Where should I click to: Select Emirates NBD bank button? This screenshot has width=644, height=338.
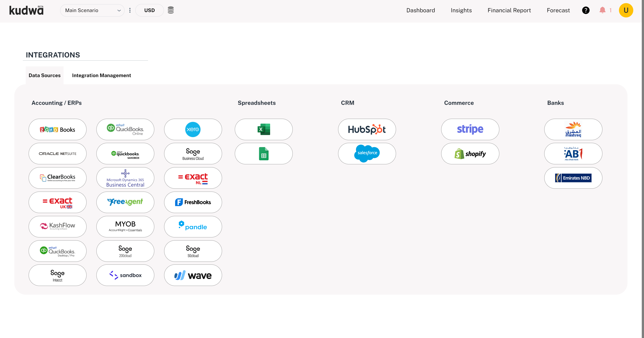point(573,178)
